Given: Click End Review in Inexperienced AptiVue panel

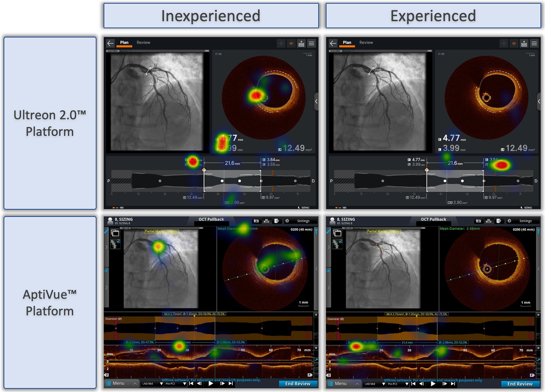Looking at the screenshot, I should (298, 384).
